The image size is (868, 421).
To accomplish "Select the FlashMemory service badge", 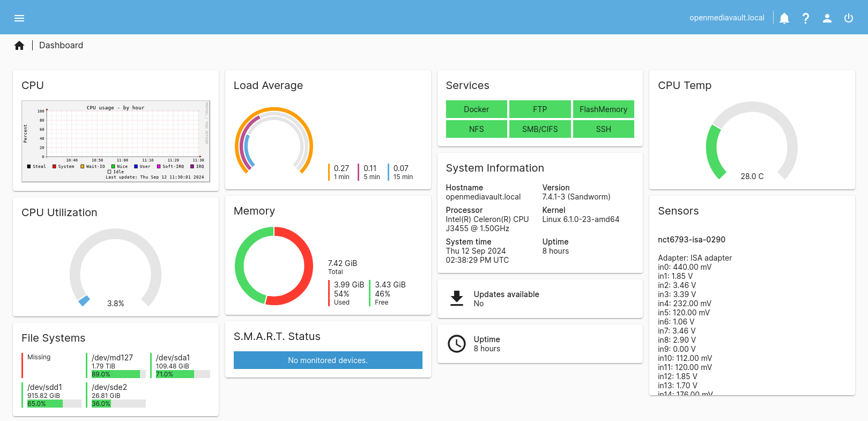I will pos(603,109).
